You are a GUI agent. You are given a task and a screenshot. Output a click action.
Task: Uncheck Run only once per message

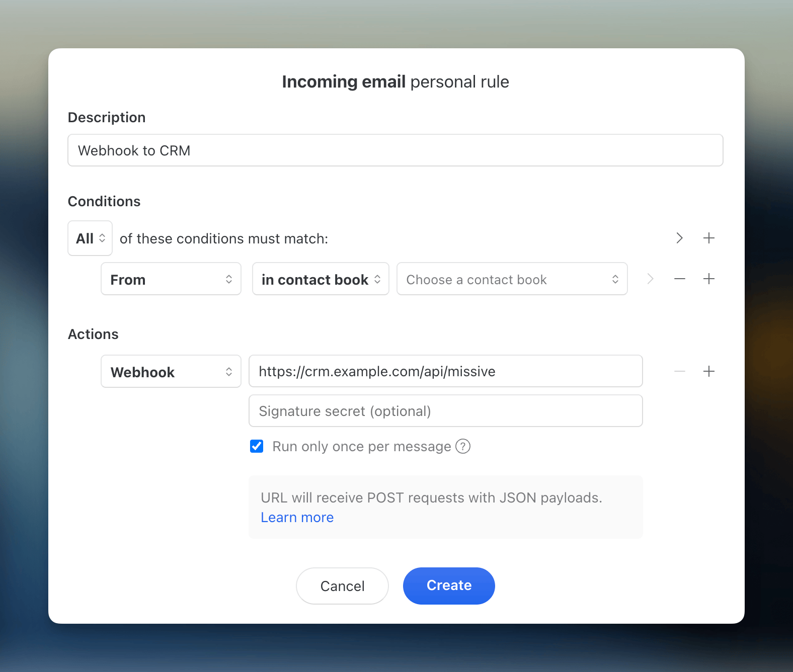pyautogui.click(x=257, y=446)
